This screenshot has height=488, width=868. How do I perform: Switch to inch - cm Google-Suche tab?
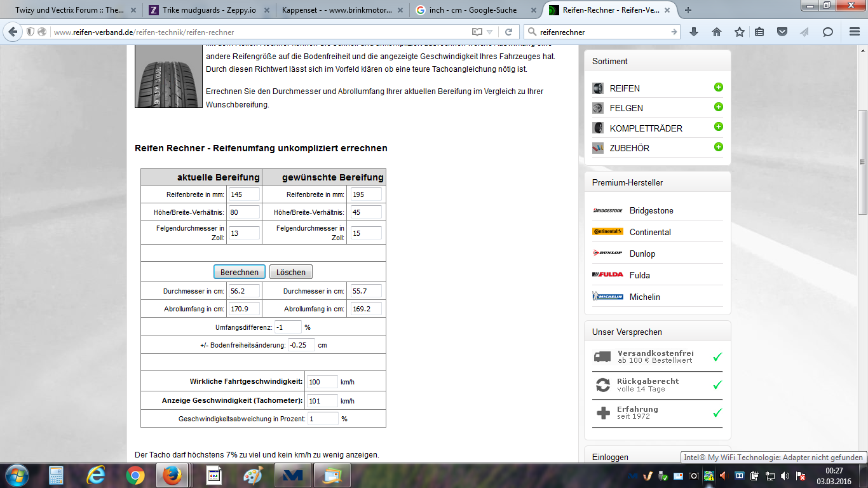tap(474, 10)
